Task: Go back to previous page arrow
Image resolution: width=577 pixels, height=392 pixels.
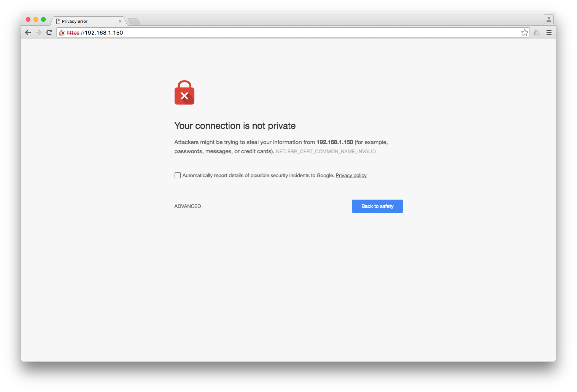Action: [28, 33]
